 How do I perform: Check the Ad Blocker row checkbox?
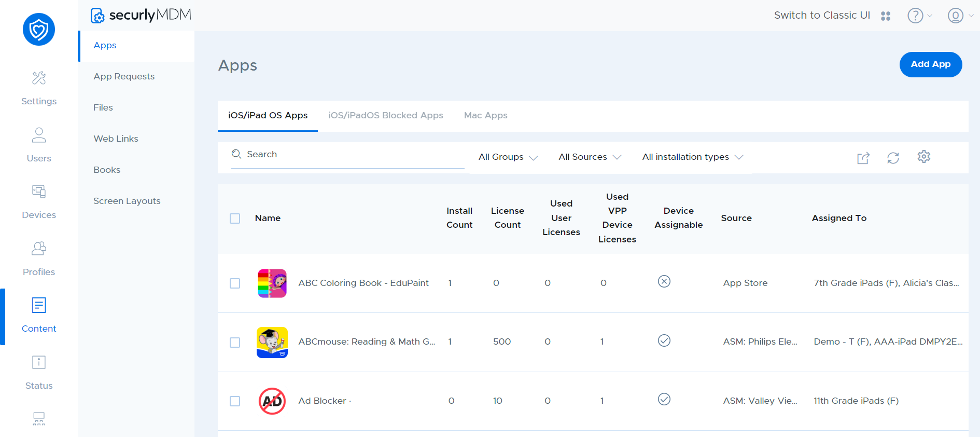235,401
